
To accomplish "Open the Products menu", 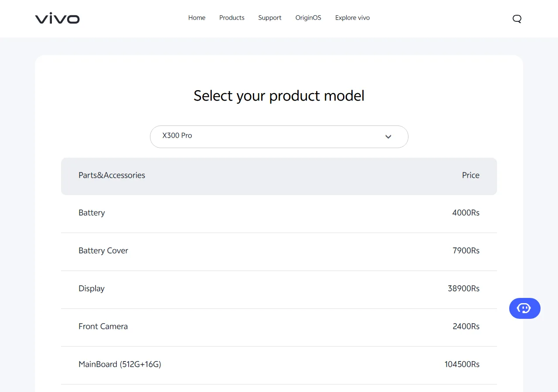I will coord(232,18).
